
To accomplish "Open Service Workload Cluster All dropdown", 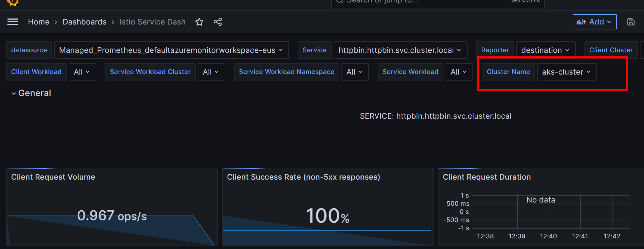I will pos(211,72).
